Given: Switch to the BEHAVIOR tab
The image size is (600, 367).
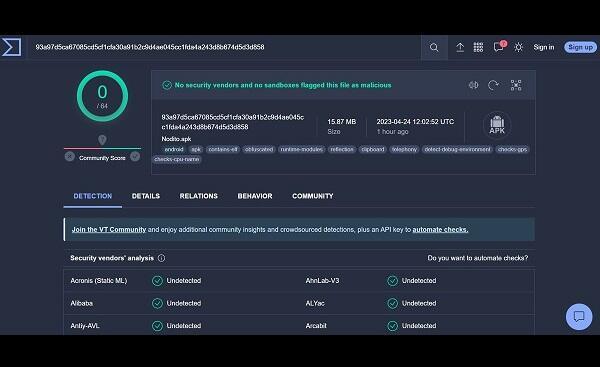Looking at the screenshot, I should (255, 196).
